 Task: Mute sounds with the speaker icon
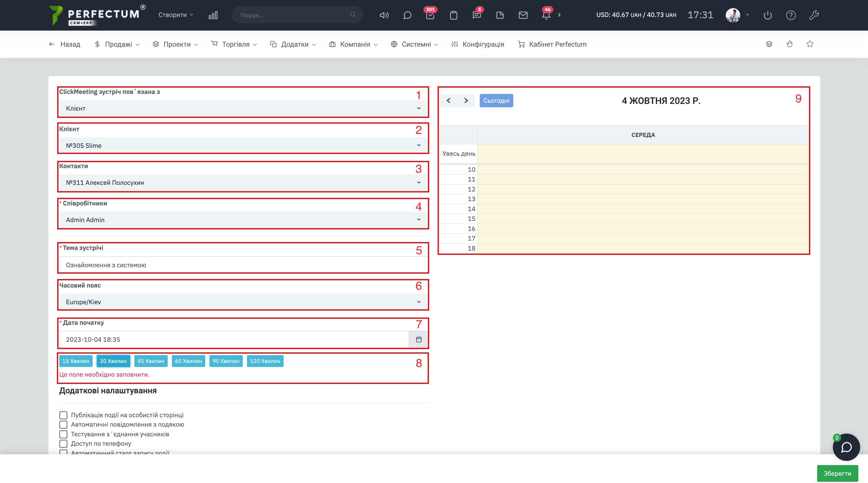click(384, 15)
